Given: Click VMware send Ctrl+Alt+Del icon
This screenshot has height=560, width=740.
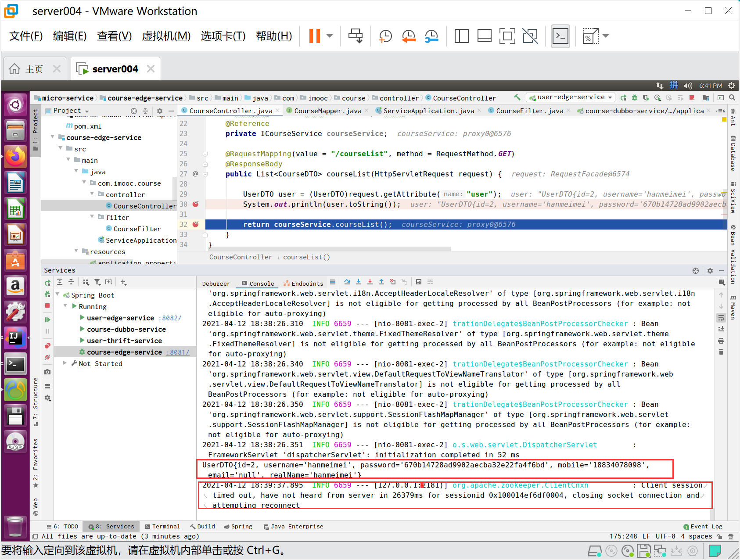Looking at the screenshot, I should click(356, 36).
